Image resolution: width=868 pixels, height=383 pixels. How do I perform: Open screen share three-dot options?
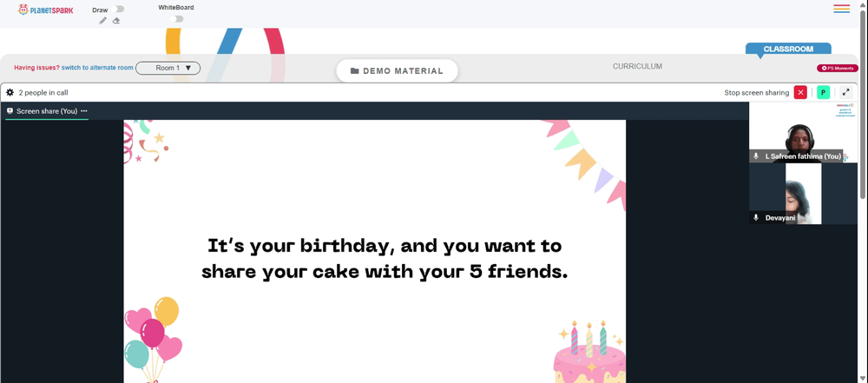coord(84,111)
